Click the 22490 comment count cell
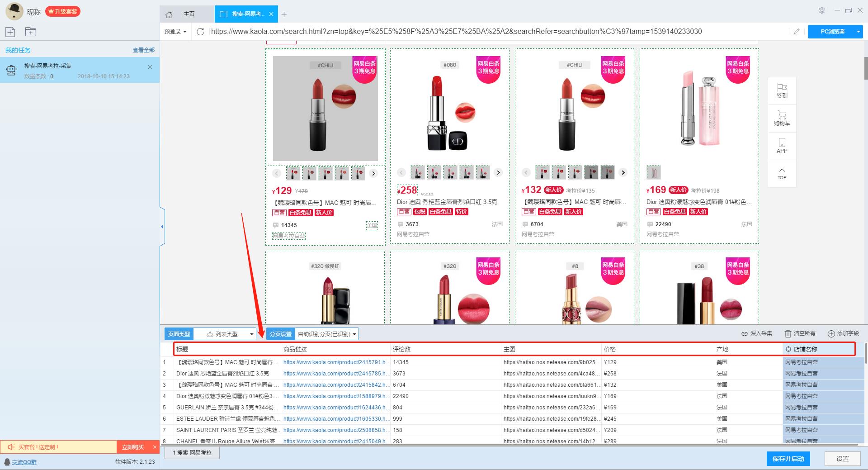This screenshot has height=470, width=868. [445, 396]
